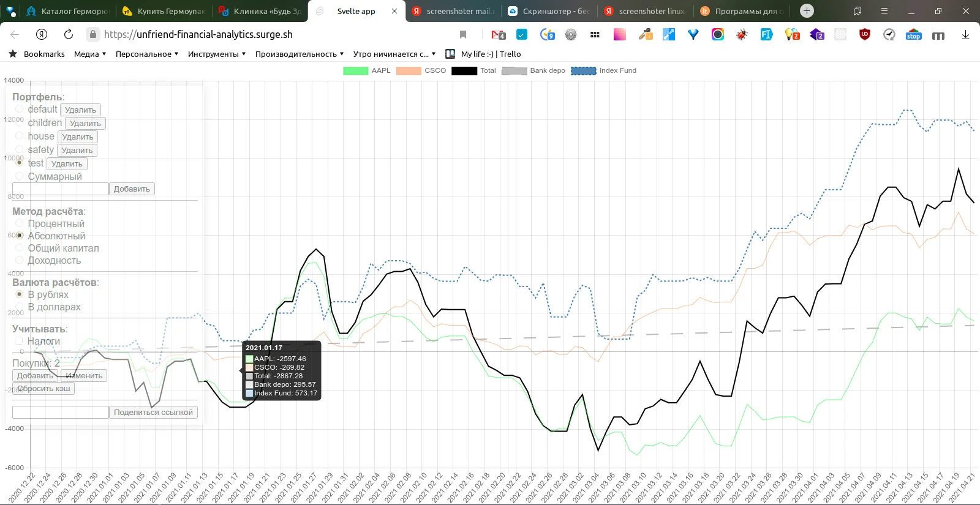
Task: Open the lightbulb extension with badge 2
Action: [791, 34]
